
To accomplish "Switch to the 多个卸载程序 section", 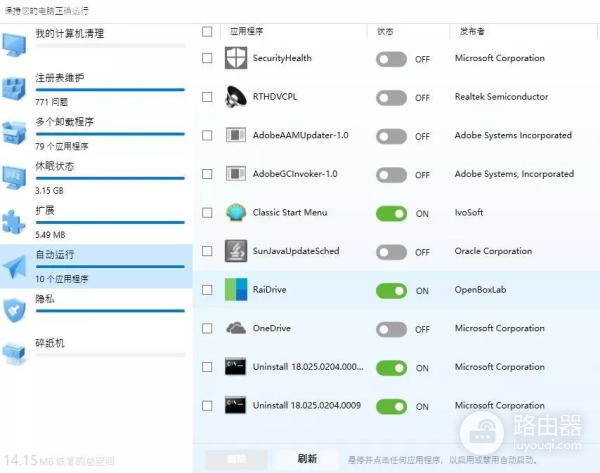I will point(64,122).
